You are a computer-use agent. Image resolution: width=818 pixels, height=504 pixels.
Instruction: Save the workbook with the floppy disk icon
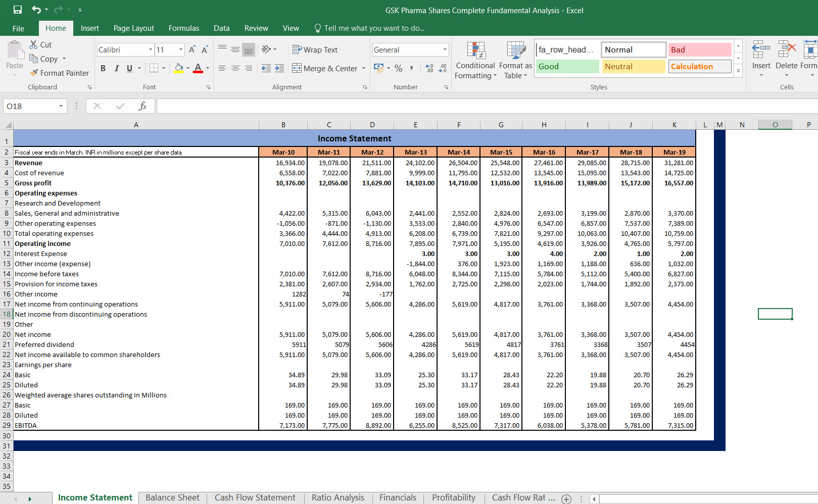(18, 10)
